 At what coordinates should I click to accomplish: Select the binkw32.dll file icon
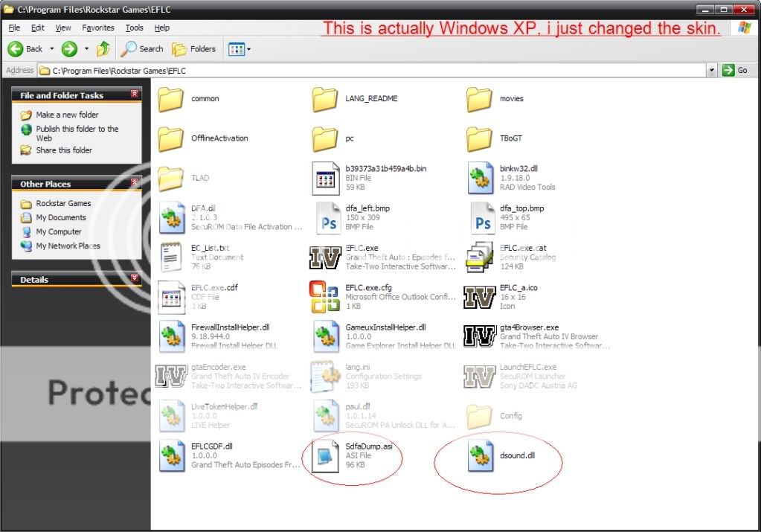[481, 178]
